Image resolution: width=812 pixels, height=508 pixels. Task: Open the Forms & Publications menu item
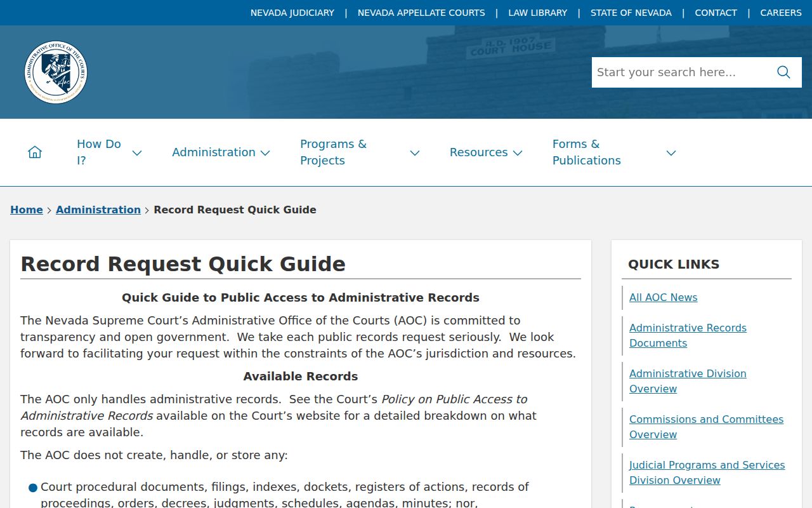coord(587,152)
